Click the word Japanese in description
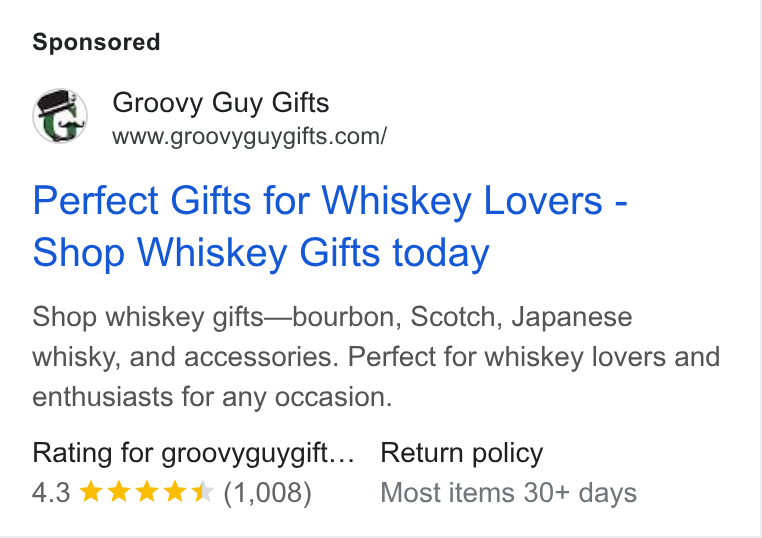The image size is (762, 538). pos(572,317)
